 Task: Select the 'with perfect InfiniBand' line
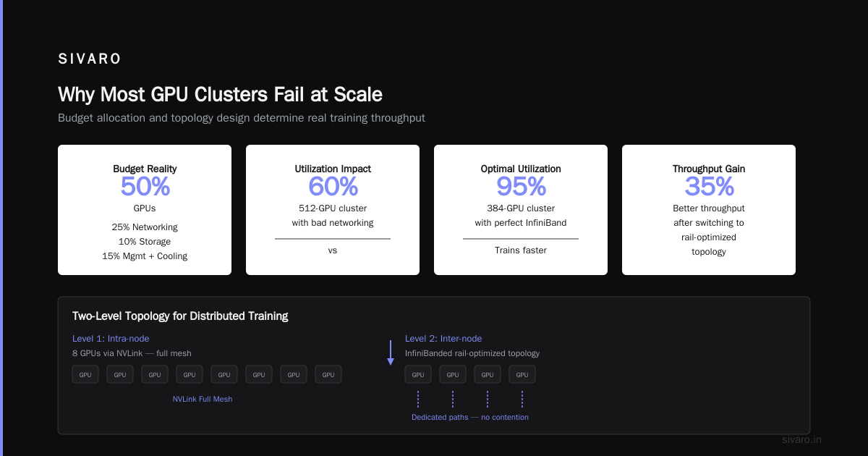[x=521, y=223]
